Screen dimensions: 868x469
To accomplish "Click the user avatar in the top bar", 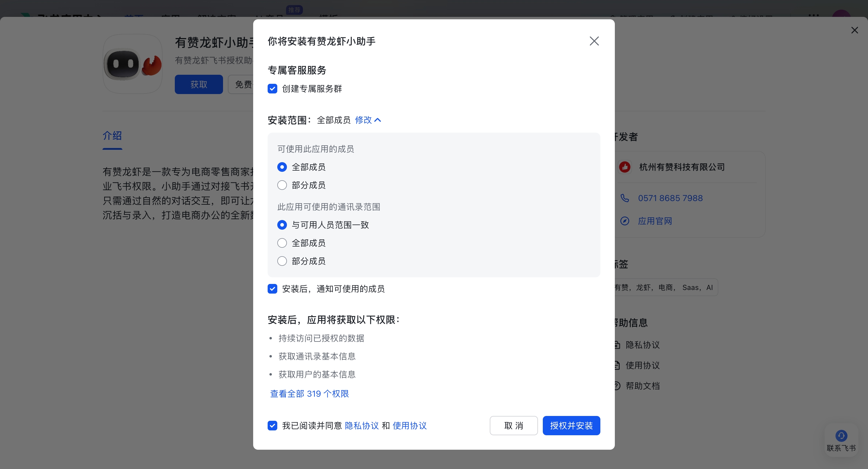I will (841, 14).
